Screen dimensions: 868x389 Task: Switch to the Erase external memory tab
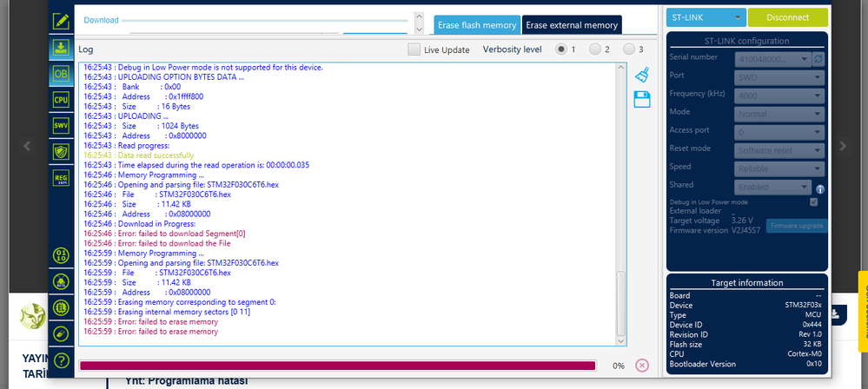coord(572,25)
